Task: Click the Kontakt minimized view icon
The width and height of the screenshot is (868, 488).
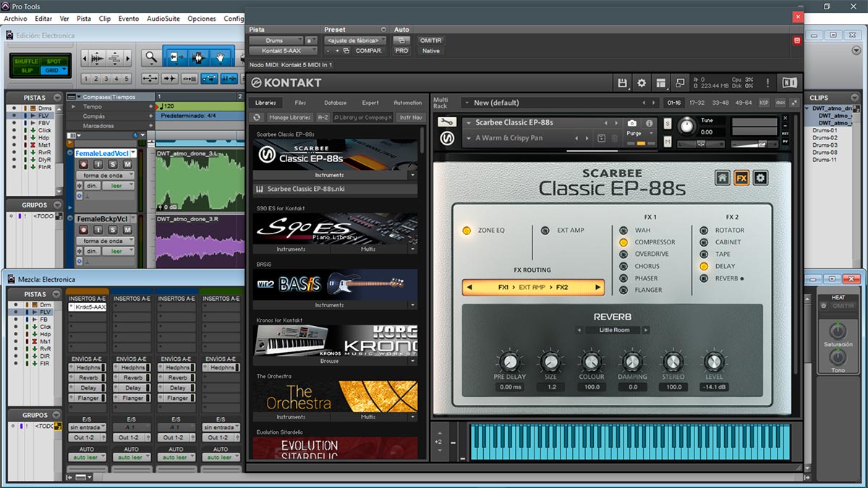Action: click(680, 83)
